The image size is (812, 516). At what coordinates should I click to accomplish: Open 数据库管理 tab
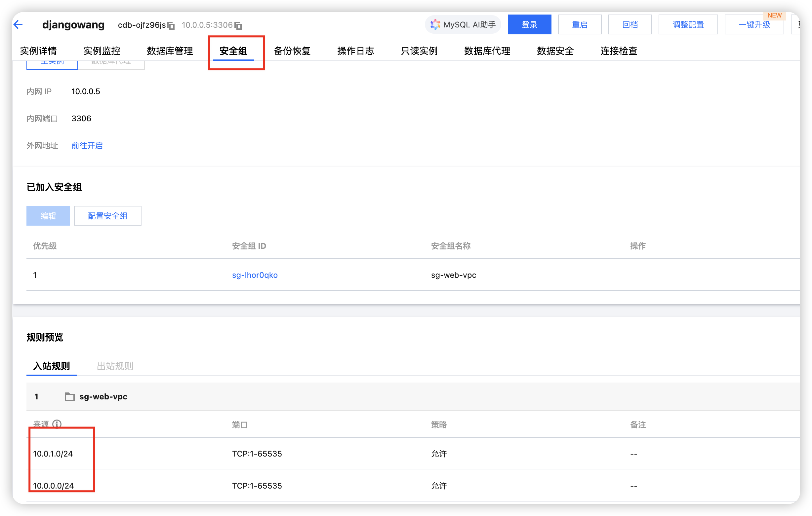pos(170,51)
